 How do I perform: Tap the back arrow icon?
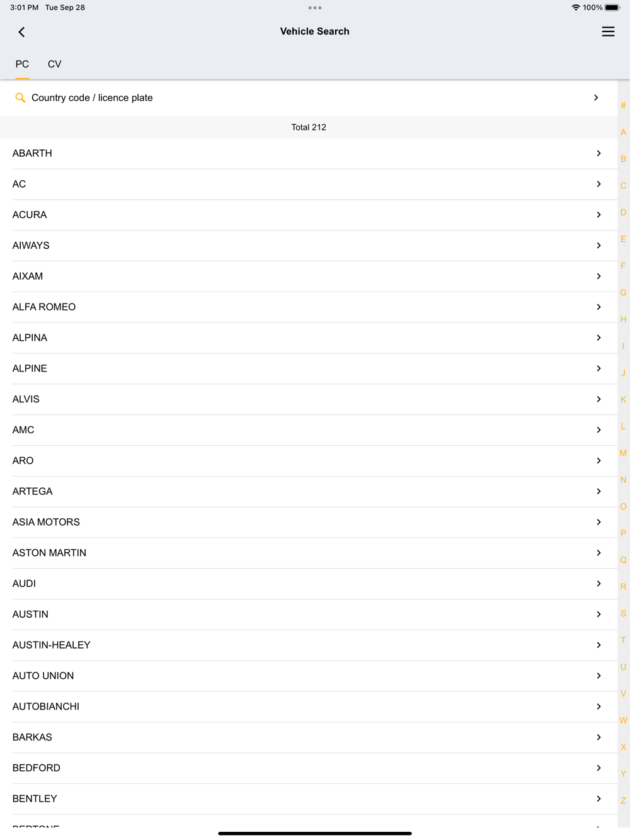pos(21,32)
